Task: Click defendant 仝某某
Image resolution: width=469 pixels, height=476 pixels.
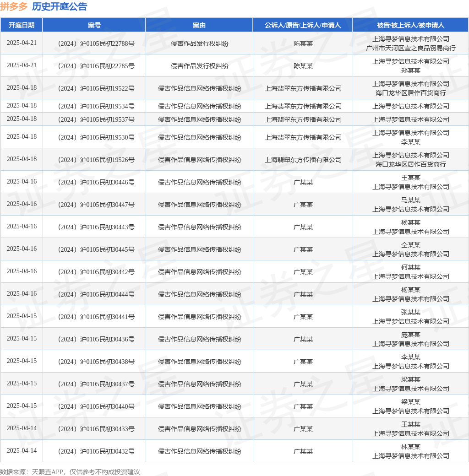Action: [x=411, y=245]
